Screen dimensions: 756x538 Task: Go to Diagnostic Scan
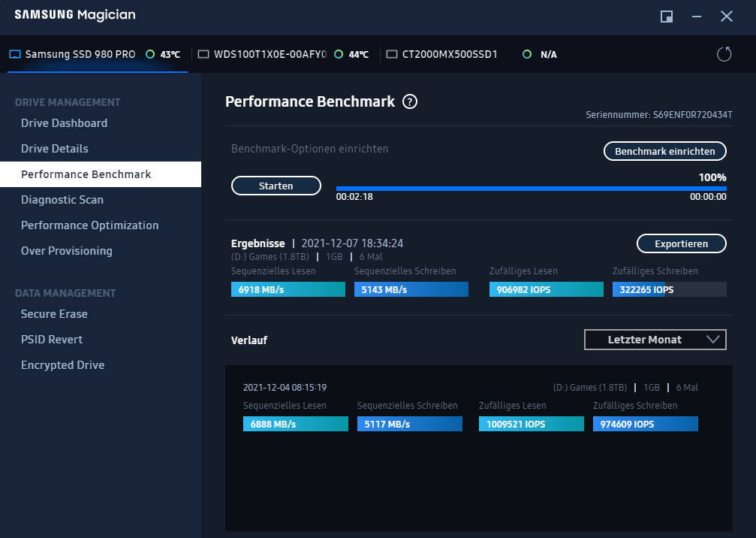[101, 200]
